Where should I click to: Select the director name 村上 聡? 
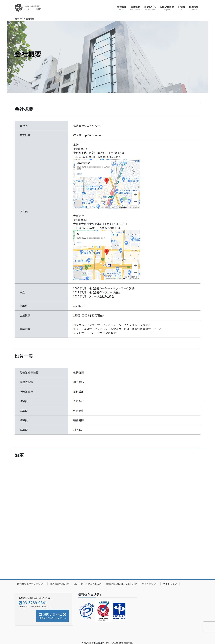tap(77, 430)
